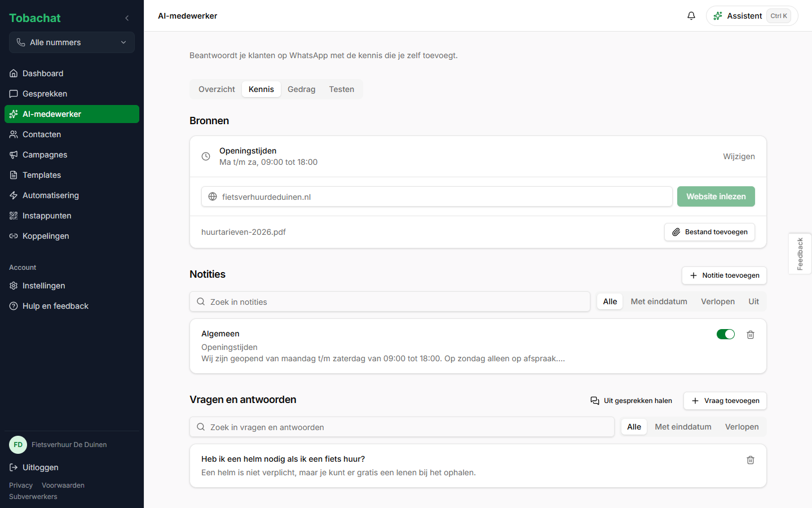Collapse the sidebar with the chevron arrow
The image size is (812, 508).
click(x=127, y=18)
